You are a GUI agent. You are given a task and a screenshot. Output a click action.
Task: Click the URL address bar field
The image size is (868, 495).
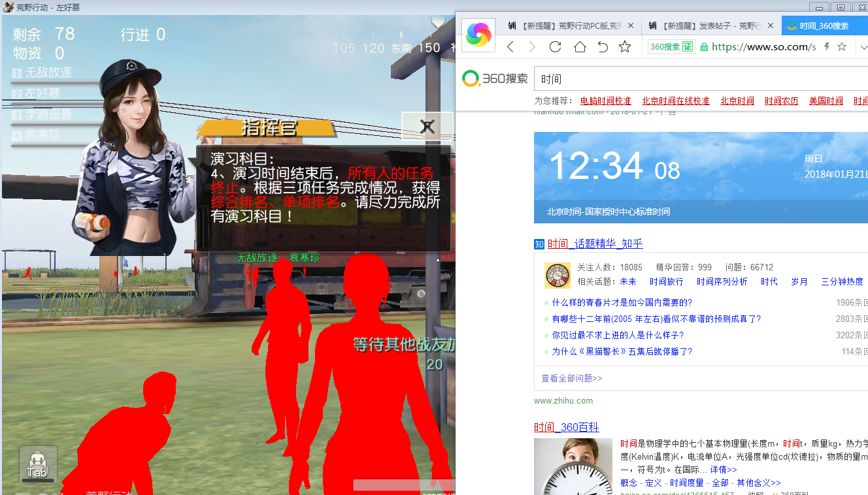coord(763,47)
